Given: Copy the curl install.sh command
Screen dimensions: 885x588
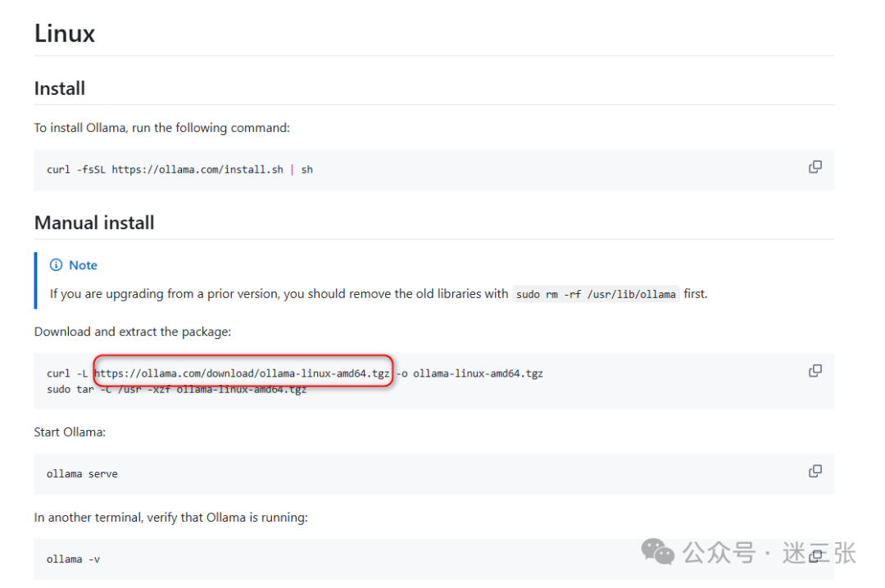Looking at the screenshot, I should [815, 167].
